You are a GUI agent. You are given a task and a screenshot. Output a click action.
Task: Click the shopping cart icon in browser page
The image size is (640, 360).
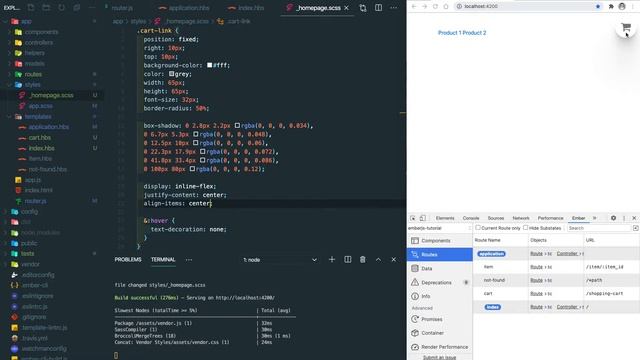[626, 28]
